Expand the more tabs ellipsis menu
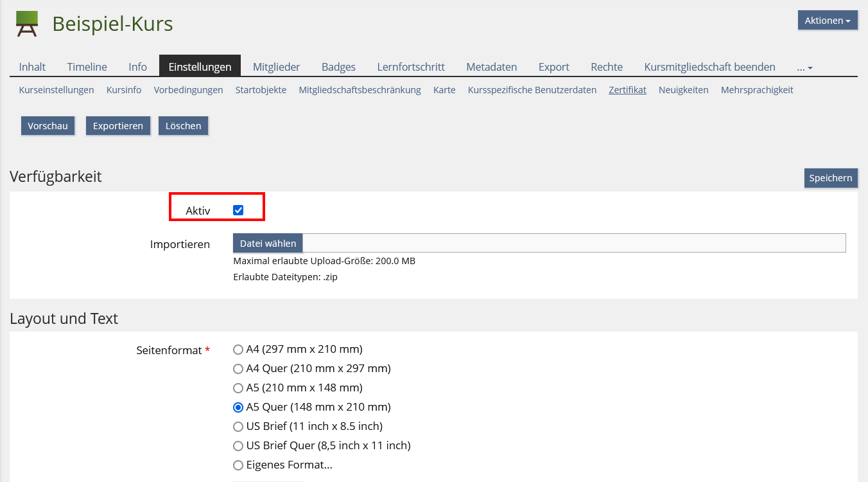 [x=804, y=67]
